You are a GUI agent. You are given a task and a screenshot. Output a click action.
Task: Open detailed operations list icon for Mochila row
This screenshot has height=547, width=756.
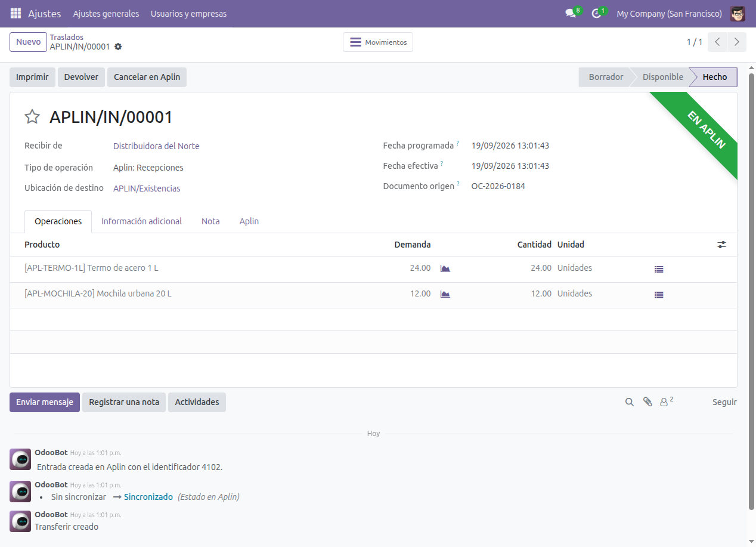point(659,295)
